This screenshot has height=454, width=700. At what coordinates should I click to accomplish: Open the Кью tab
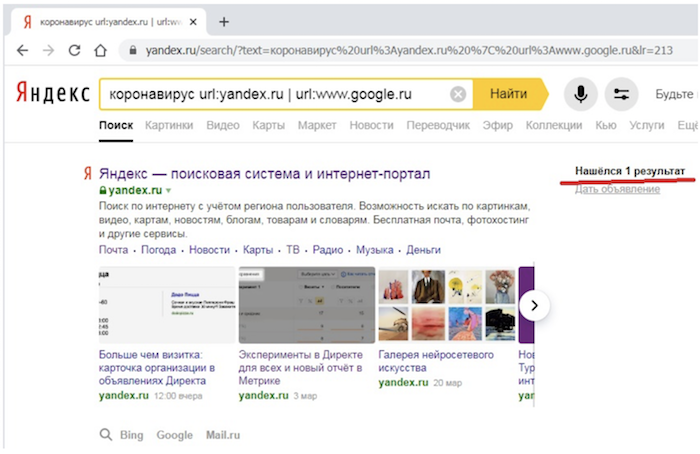pos(606,125)
